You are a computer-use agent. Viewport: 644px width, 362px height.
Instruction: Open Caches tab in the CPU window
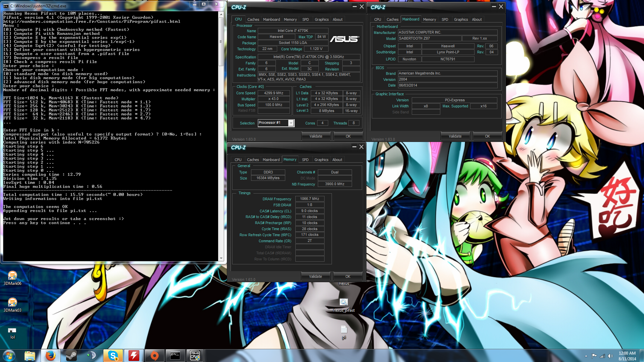click(253, 19)
